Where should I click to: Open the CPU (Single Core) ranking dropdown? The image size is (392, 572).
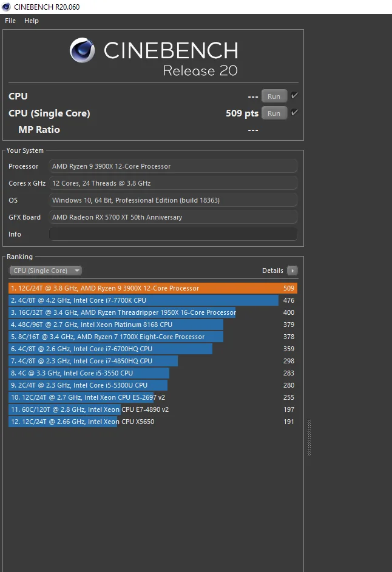[46, 271]
